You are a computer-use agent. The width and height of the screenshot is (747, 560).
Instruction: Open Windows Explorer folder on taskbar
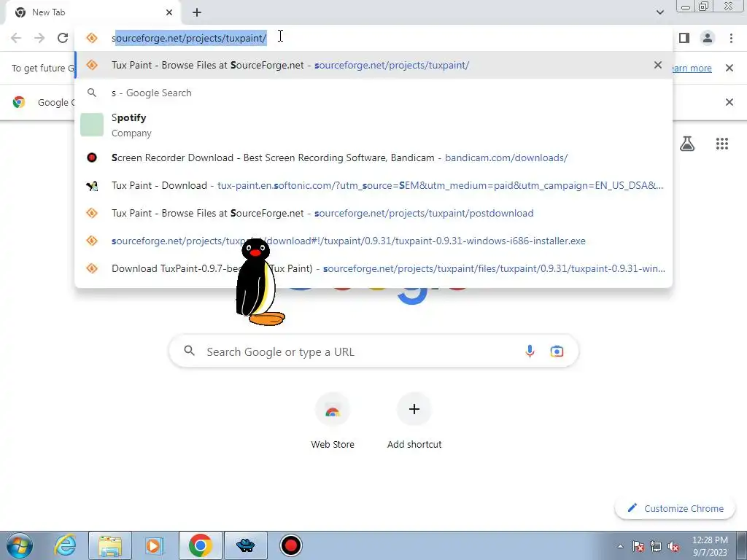[110, 545]
